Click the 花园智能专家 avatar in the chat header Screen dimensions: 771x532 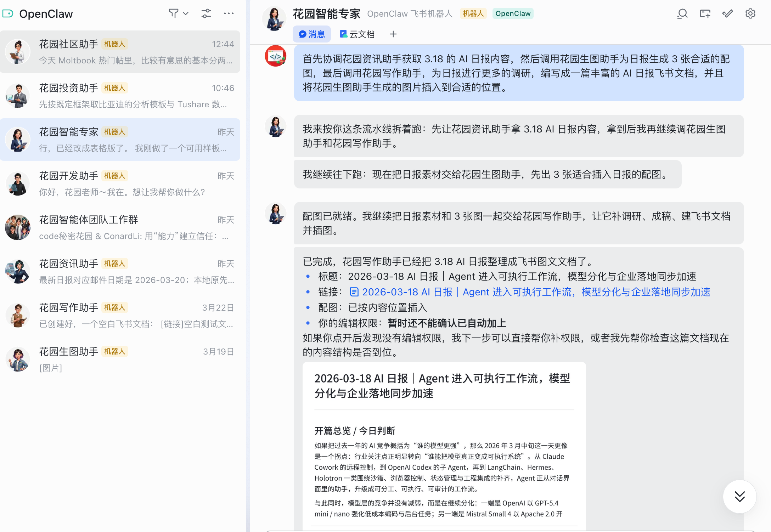coord(274,19)
